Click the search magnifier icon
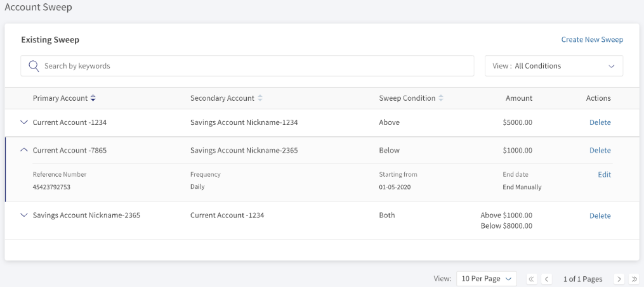Viewport: 644px width, 287px height. (34, 66)
